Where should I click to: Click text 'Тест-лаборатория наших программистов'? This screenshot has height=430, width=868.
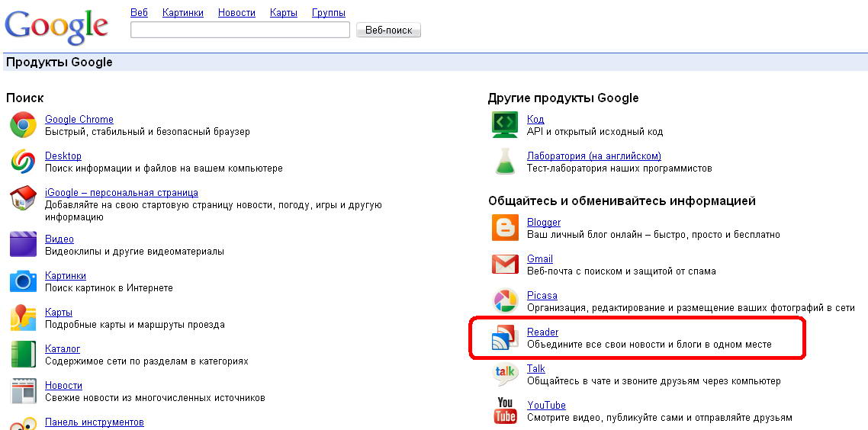pyautogui.click(x=619, y=168)
